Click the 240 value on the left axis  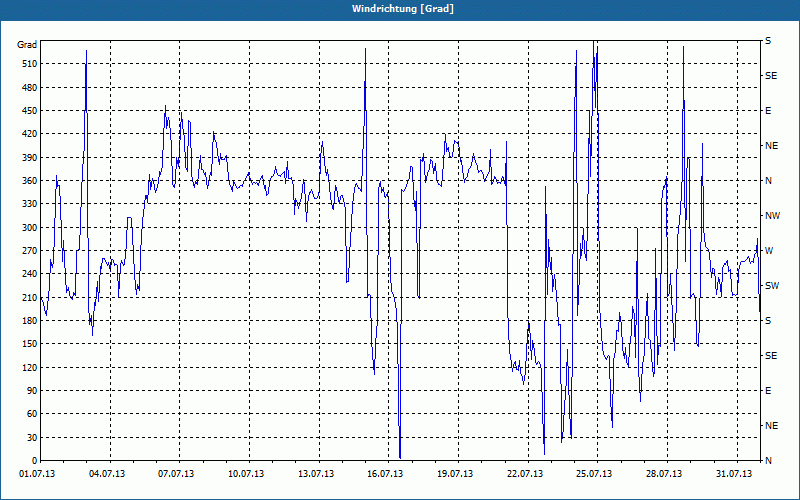click(30, 274)
